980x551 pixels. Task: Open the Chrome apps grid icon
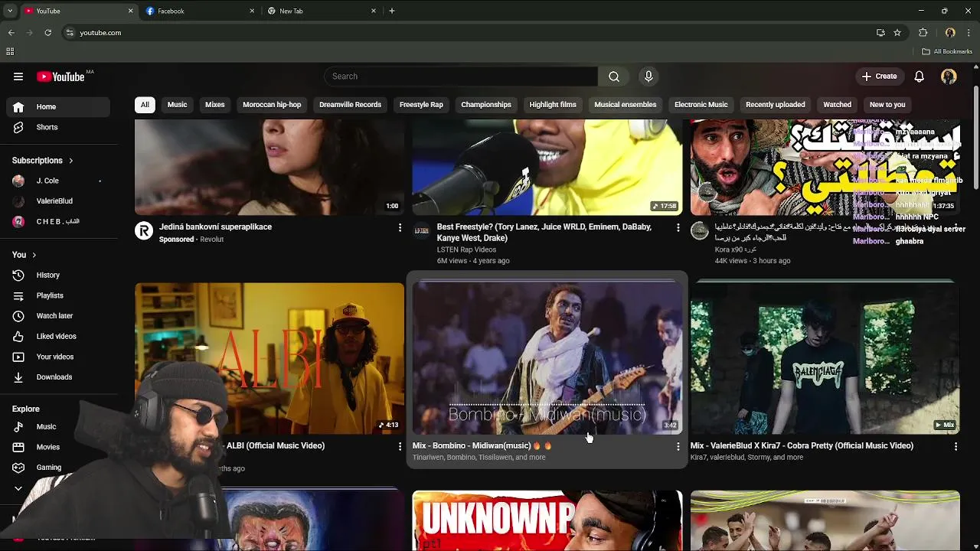(x=10, y=51)
